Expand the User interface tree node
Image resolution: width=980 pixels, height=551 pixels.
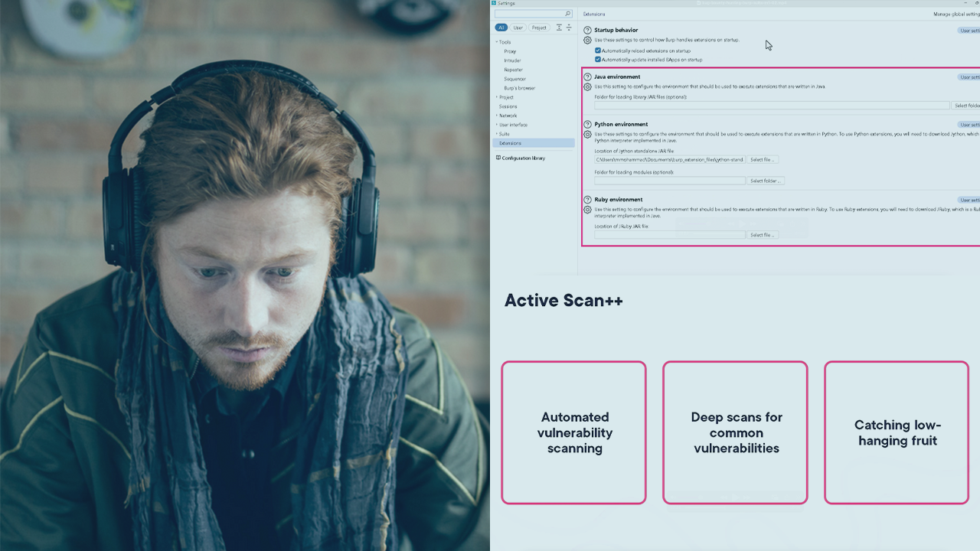[x=496, y=125]
